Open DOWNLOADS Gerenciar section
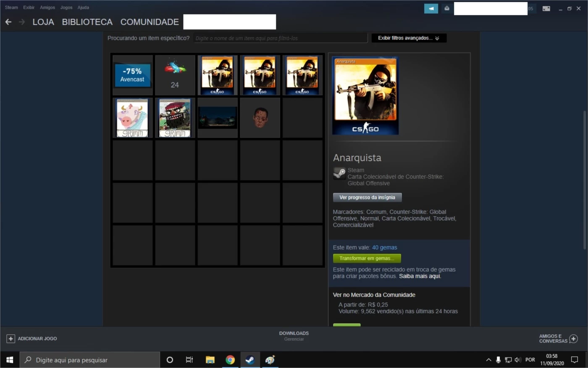This screenshot has width=588, height=368. (x=294, y=336)
